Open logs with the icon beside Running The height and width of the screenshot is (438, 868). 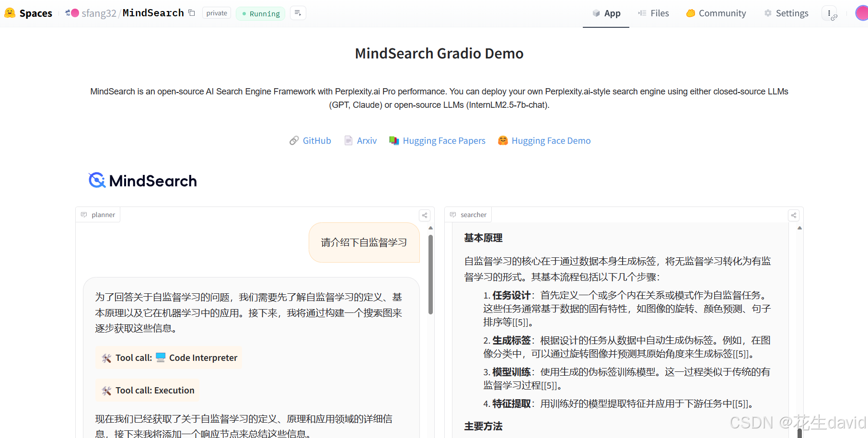(298, 13)
